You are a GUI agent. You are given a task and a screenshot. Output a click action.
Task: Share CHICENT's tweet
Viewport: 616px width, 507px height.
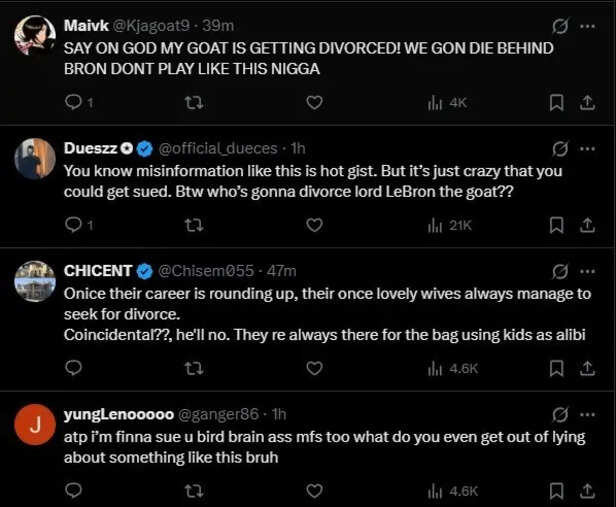pos(587,368)
